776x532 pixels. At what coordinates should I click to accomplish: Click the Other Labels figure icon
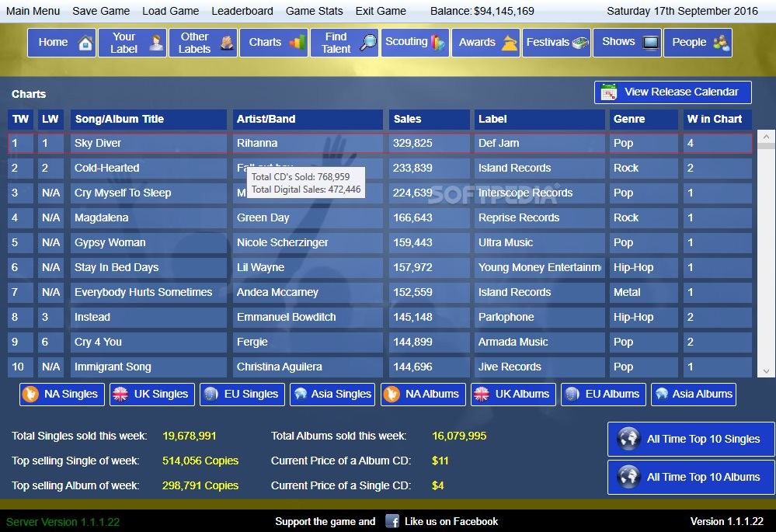click(227, 43)
